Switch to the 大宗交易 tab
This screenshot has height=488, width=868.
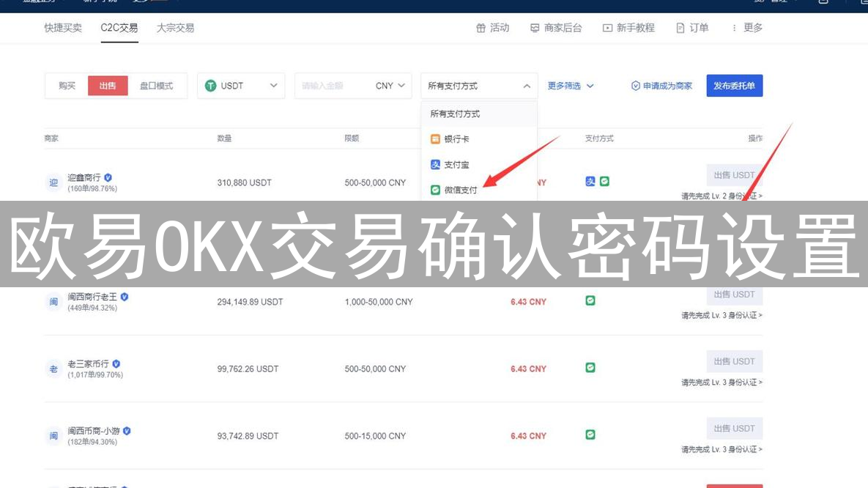tap(176, 28)
